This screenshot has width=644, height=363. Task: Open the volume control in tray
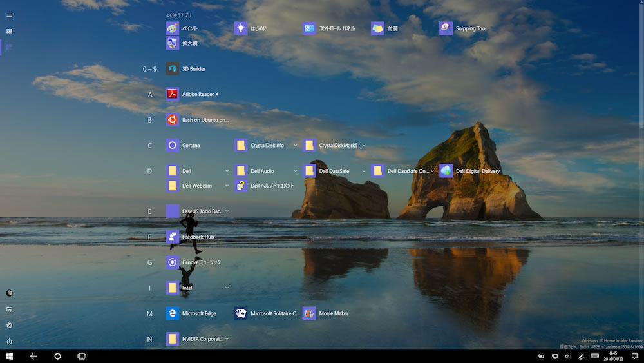567,357
